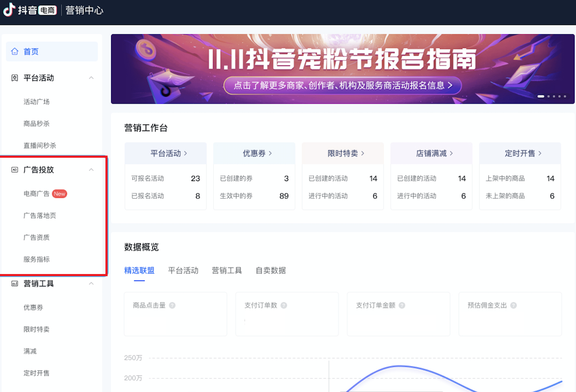Open 满减 in sidebar

tap(30, 351)
